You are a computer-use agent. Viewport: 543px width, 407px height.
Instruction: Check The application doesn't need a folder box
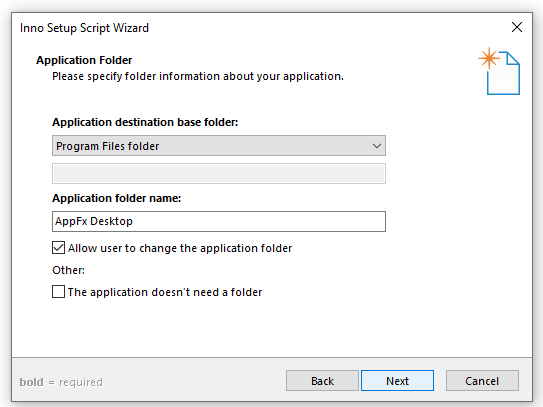(59, 292)
